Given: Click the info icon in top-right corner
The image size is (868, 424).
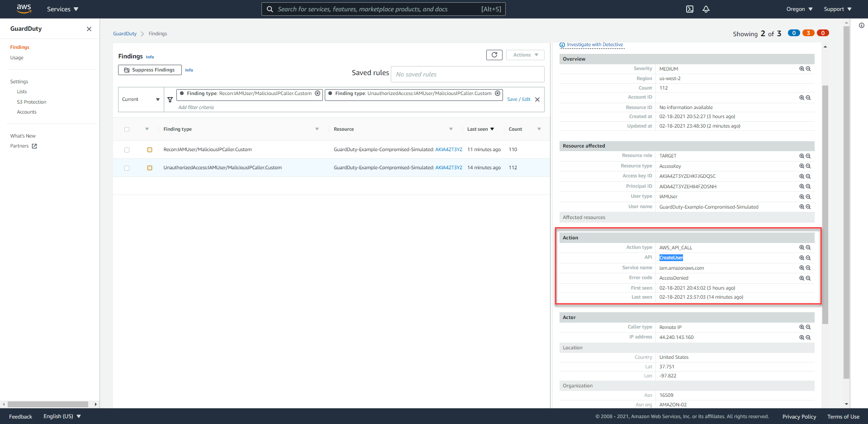Looking at the screenshot, I should (x=862, y=25).
